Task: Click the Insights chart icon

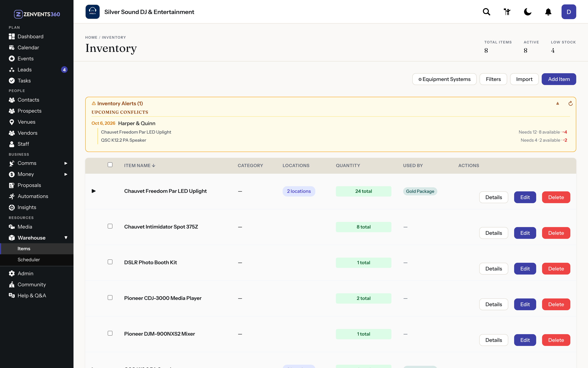Action: pos(12,207)
